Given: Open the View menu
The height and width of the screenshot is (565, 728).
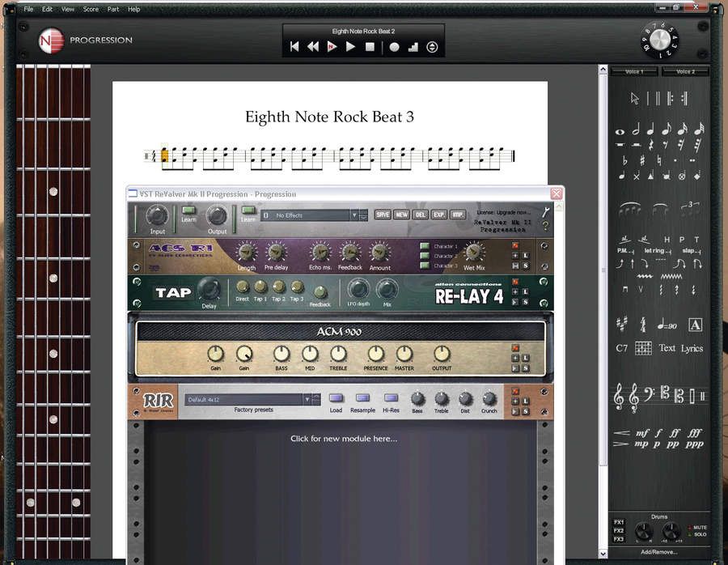Looking at the screenshot, I should [x=68, y=9].
